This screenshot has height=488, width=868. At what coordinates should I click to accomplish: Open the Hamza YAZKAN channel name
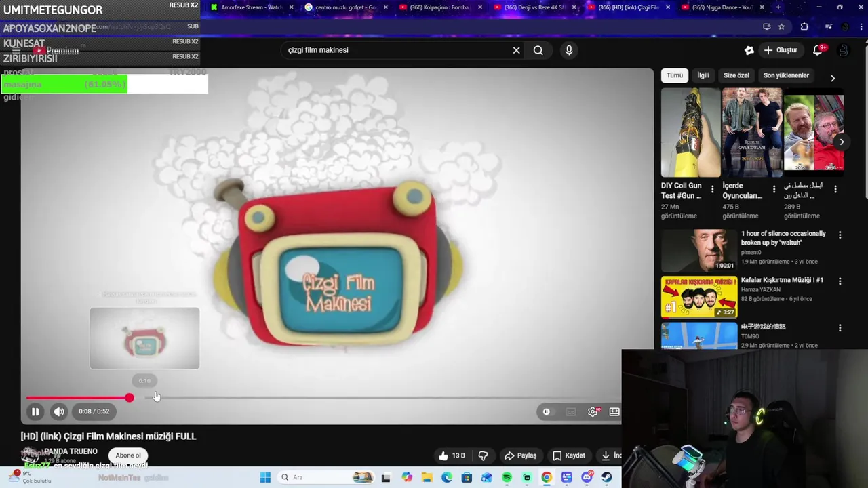761,289
